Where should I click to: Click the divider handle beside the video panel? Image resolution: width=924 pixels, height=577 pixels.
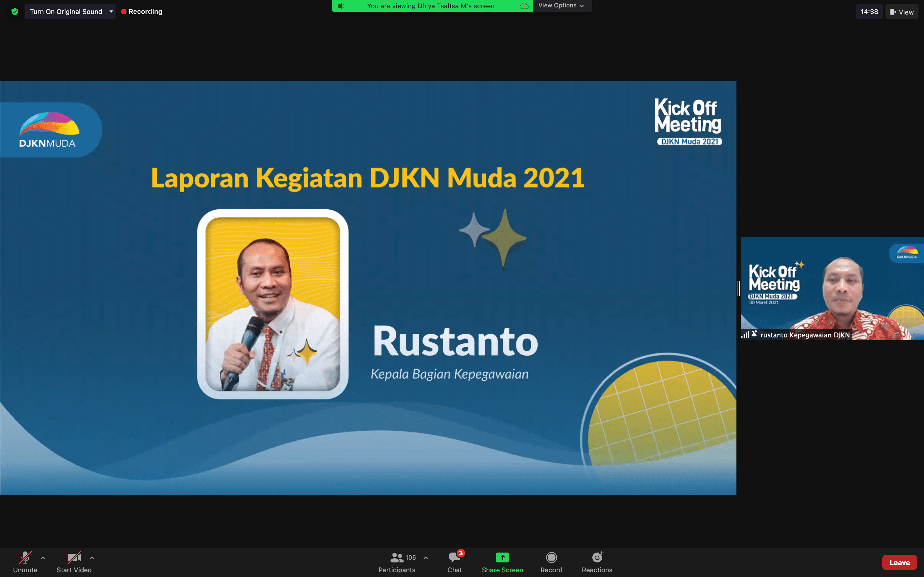pyautogui.click(x=738, y=288)
